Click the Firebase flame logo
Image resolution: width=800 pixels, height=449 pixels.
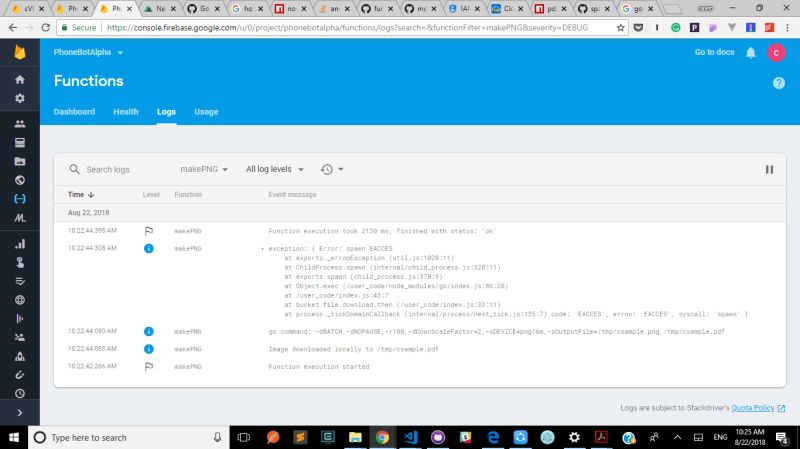click(20, 52)
